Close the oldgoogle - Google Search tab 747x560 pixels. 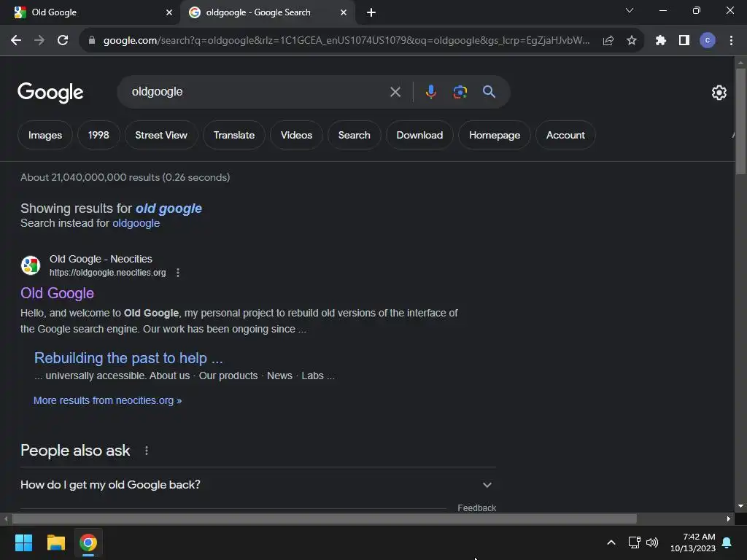(x=344, y=12)
